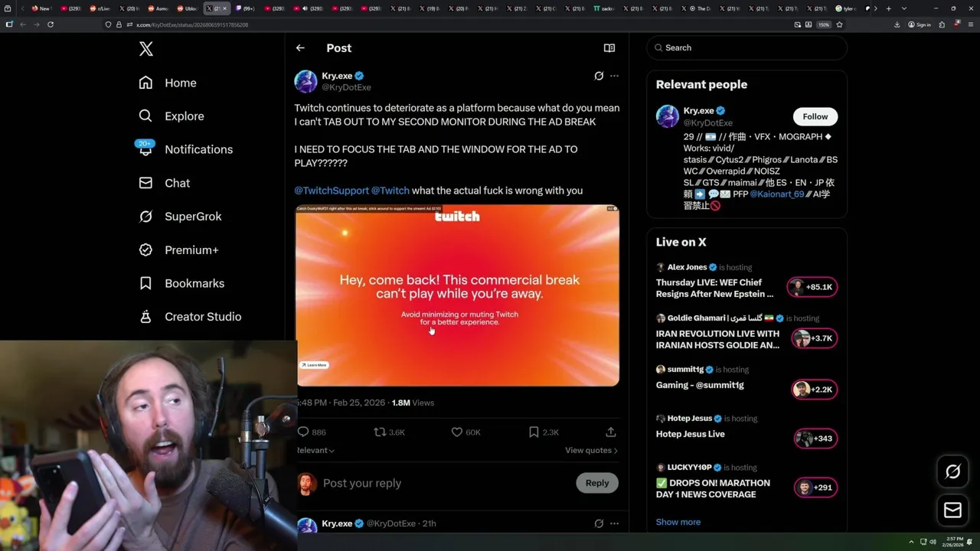Switch to the Ublock tab
Screen dimensions: 980x551
[x=188, y=8]
